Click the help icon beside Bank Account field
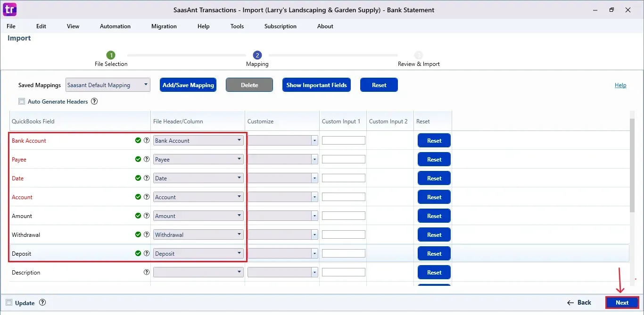Image resolution: width=644 pixels, height=315 pixels. [x=147, y=140]
